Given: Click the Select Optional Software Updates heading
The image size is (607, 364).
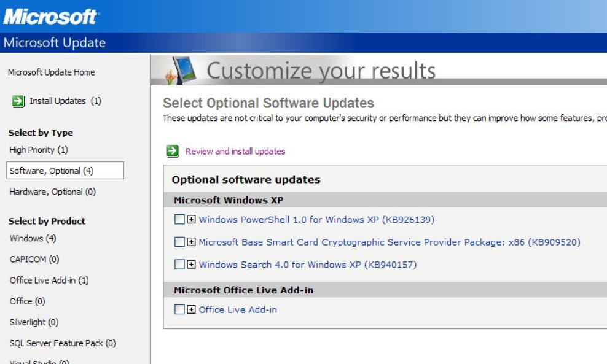Looking at the screenshot, I should click(x=268, y=103).
